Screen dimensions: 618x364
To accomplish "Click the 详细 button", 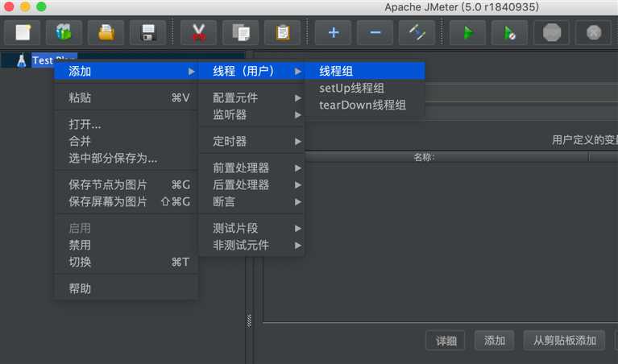I will 446,341.
